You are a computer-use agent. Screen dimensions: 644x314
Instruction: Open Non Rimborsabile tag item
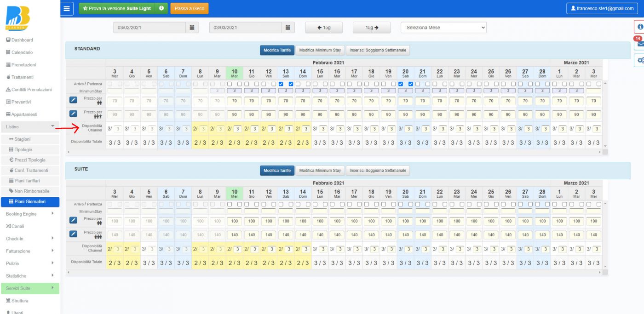(x=29, y=191)
